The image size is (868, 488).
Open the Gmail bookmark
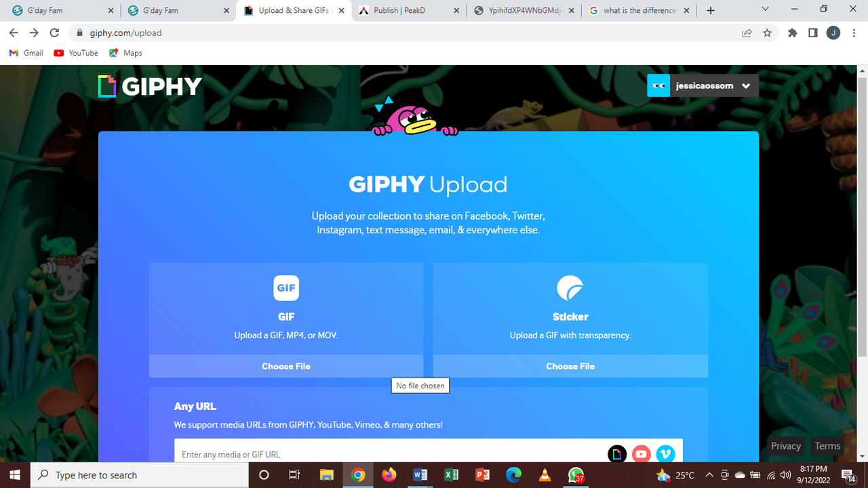tap(26, 53)
